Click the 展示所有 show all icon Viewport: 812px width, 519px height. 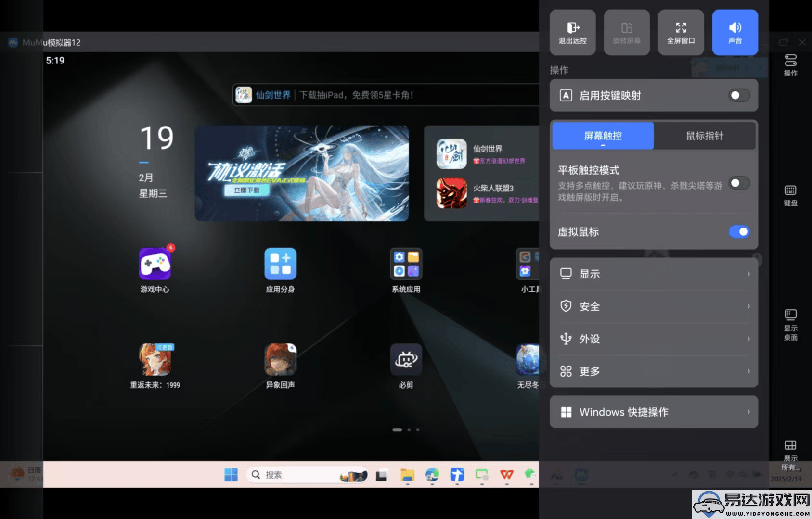click(790, 455)
